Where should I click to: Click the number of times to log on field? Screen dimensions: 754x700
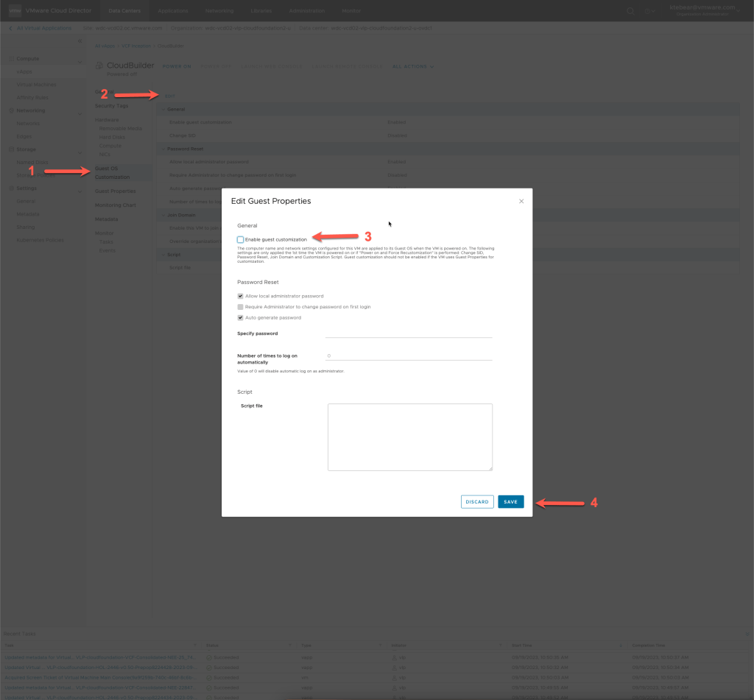[x=409, y=356]
